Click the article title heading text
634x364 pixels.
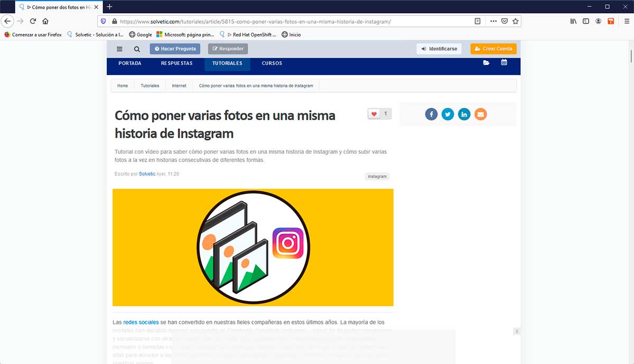[225, 124]
